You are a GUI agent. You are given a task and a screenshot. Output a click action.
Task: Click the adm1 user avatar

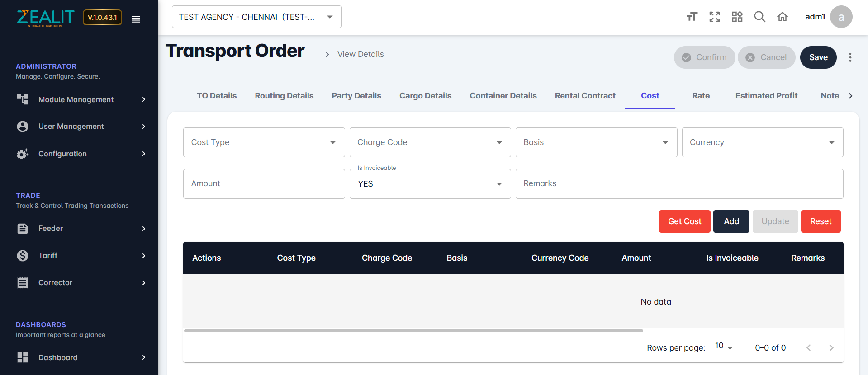click(x=841, y=17)
